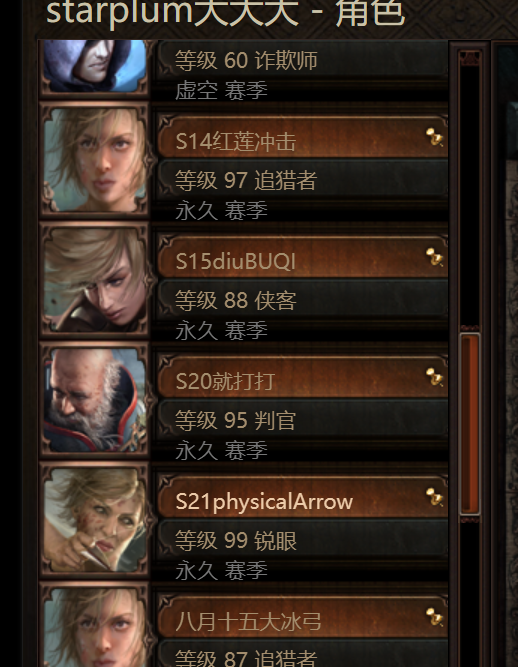This screenshot has height=667, width=518.
Task: Click the scrollbar thumb in character list
Action: pos(470,424)
